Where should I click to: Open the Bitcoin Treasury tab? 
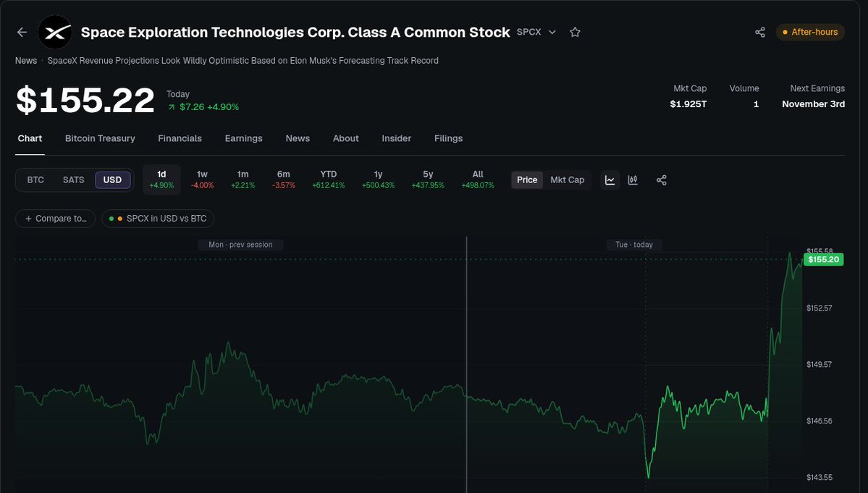tap(100, 138)
